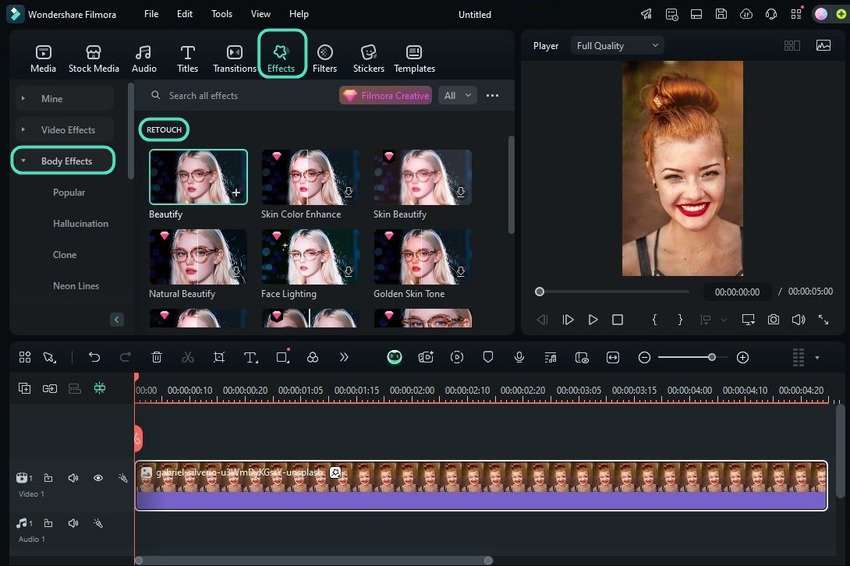This screenshot has height=566, width=850.
Task: Click the Filmora Creative button
Action: coord(385,96)
